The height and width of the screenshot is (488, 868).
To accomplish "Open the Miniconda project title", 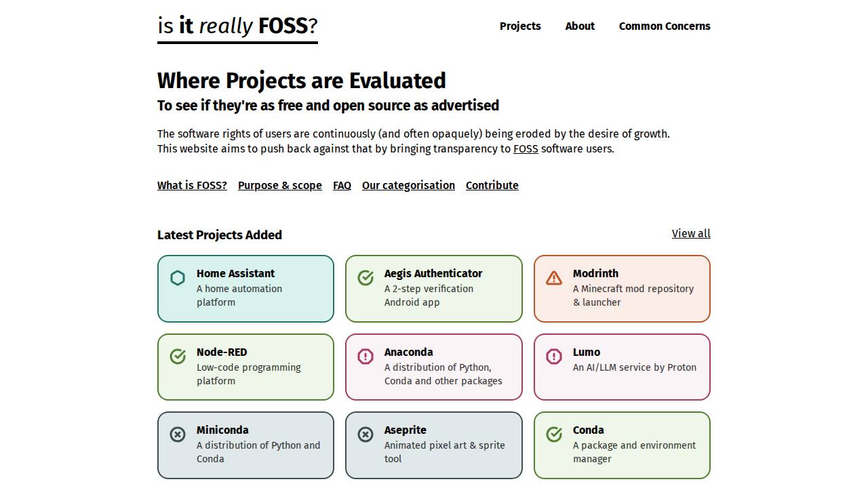I will [x=222, y=430].
